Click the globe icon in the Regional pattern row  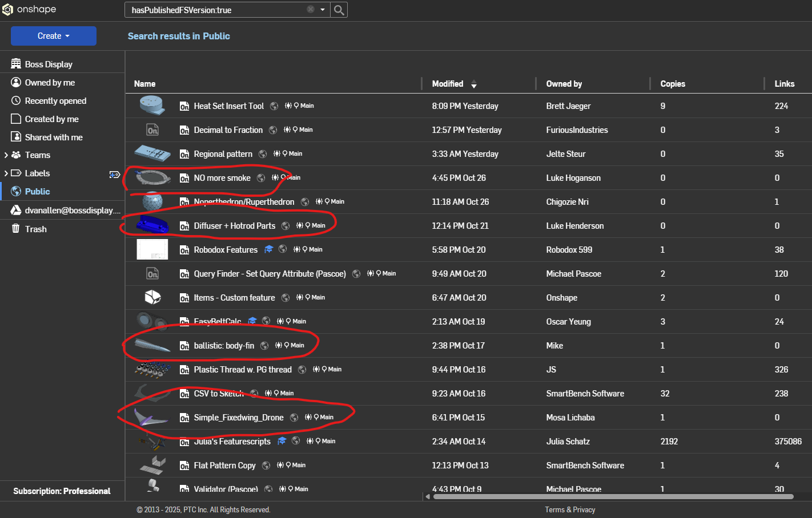point(263,154)
